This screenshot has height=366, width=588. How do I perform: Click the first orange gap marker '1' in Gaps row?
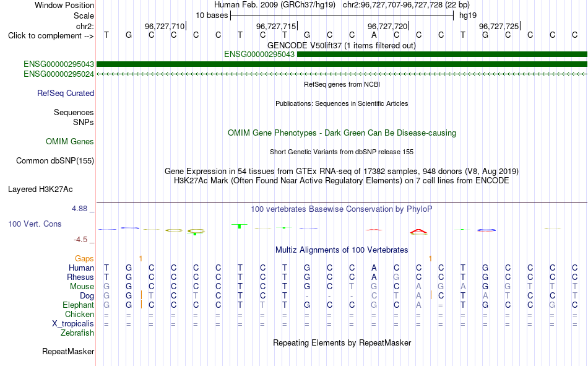point(141,259)
